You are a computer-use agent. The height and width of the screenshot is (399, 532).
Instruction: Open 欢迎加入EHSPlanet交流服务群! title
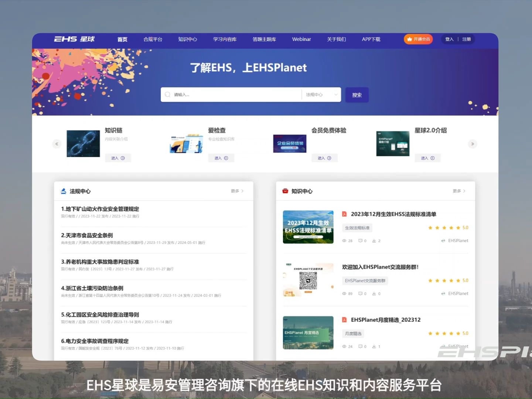[380, 267]
